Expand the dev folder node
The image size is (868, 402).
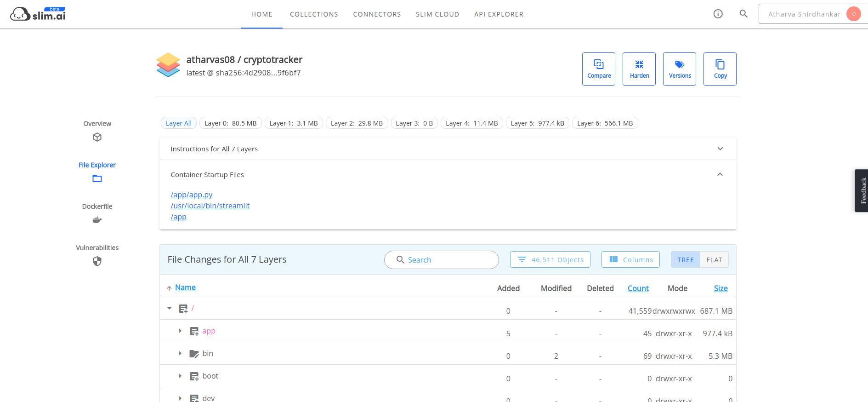coord(180,398)
